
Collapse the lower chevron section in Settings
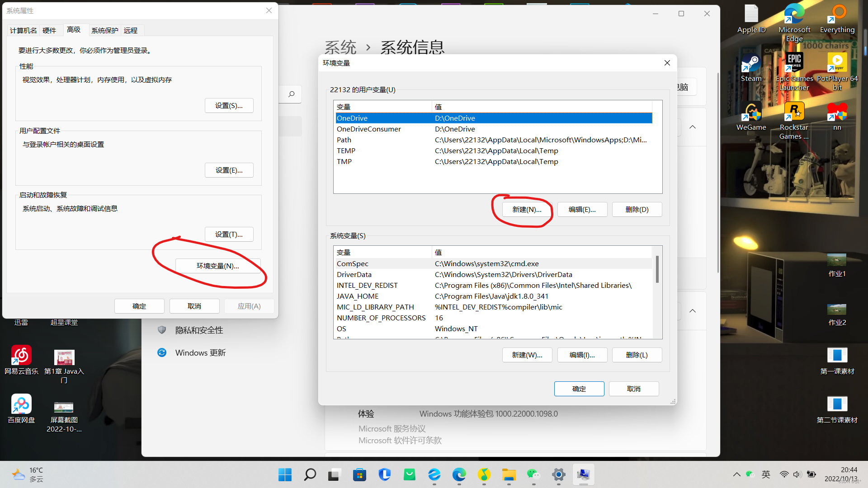pos(693,311)
